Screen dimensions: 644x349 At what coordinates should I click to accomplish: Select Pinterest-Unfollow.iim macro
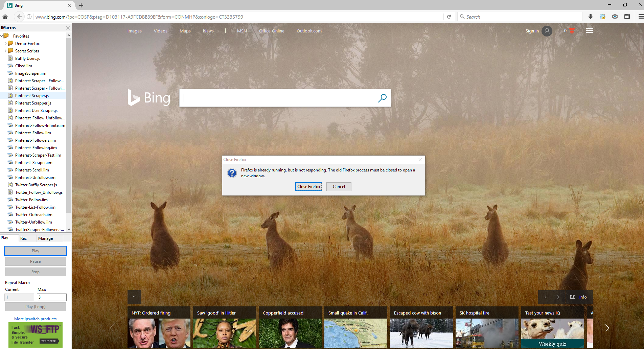click(x=35, y=177)
